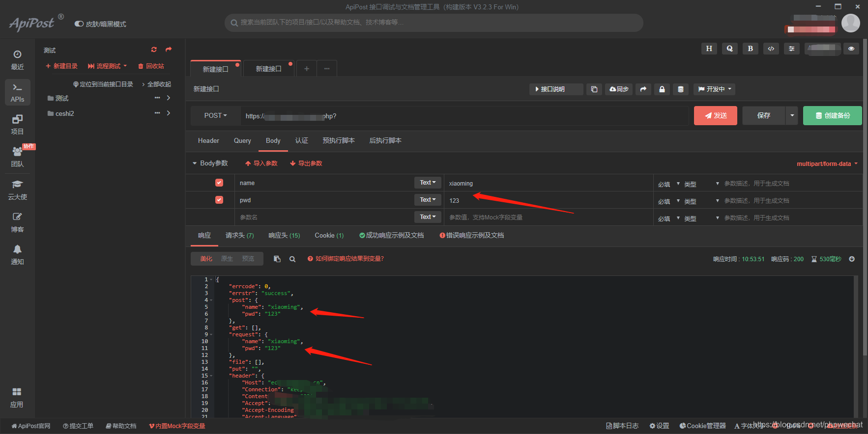This screenshot has width=868, height=434.
Task: Open the 开发中 status dropdown
Action: click(715, 89)
